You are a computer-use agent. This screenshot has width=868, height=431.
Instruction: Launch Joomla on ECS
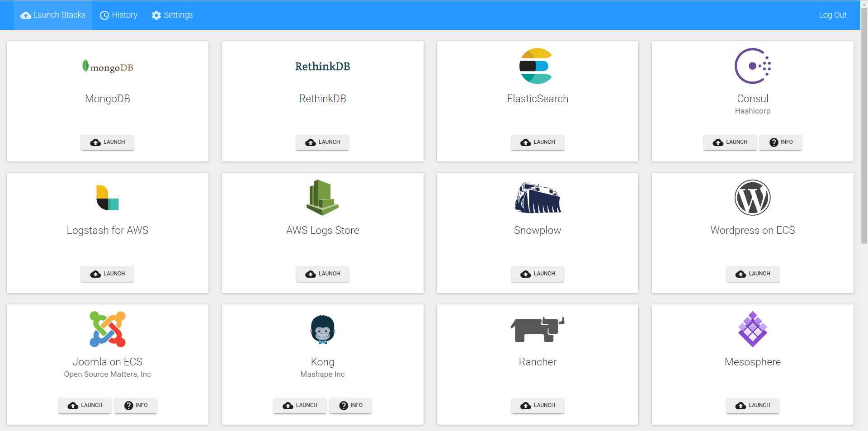85,405
